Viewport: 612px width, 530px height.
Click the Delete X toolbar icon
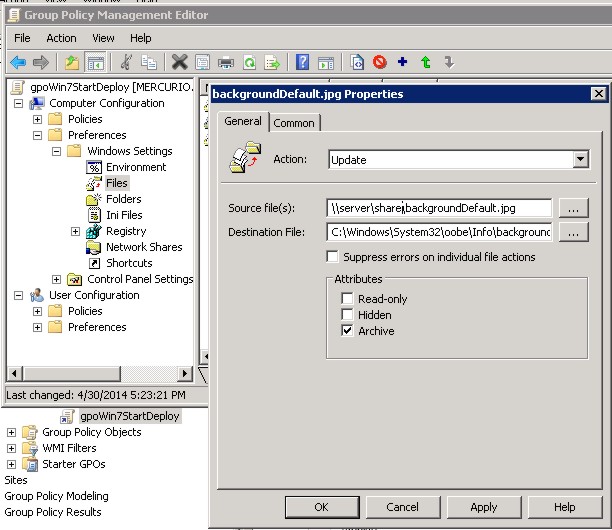tap(179, 62)
